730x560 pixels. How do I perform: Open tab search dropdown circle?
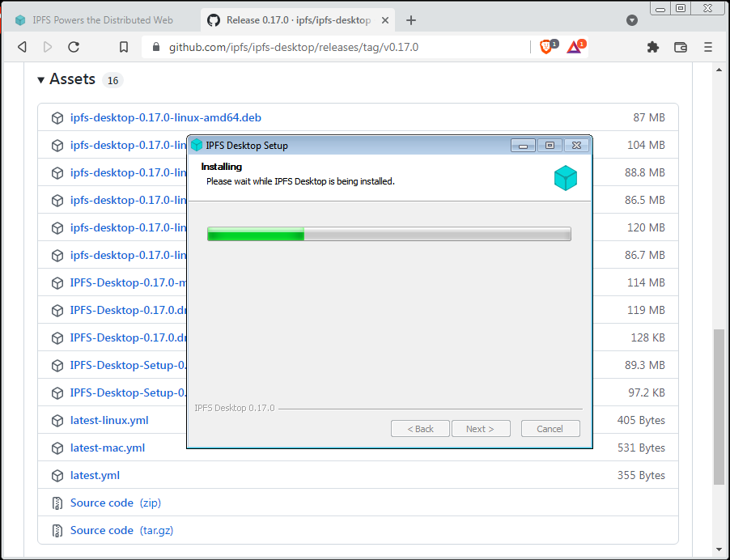(x=632, y=20)
